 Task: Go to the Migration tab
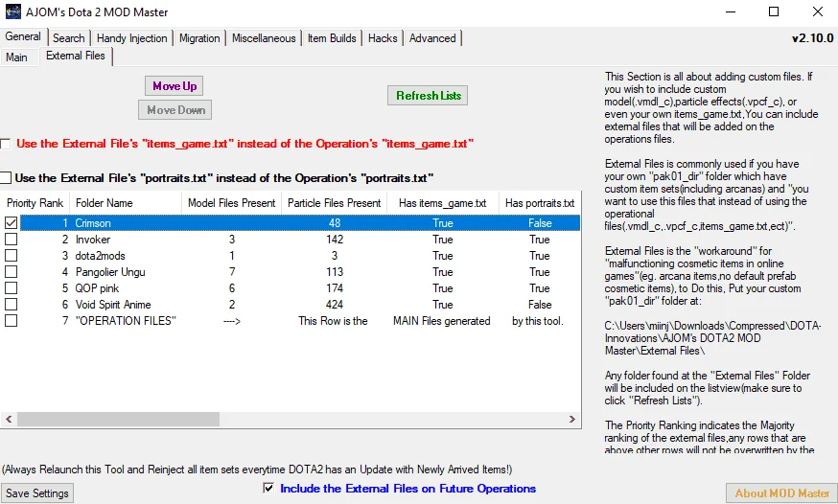199,38
